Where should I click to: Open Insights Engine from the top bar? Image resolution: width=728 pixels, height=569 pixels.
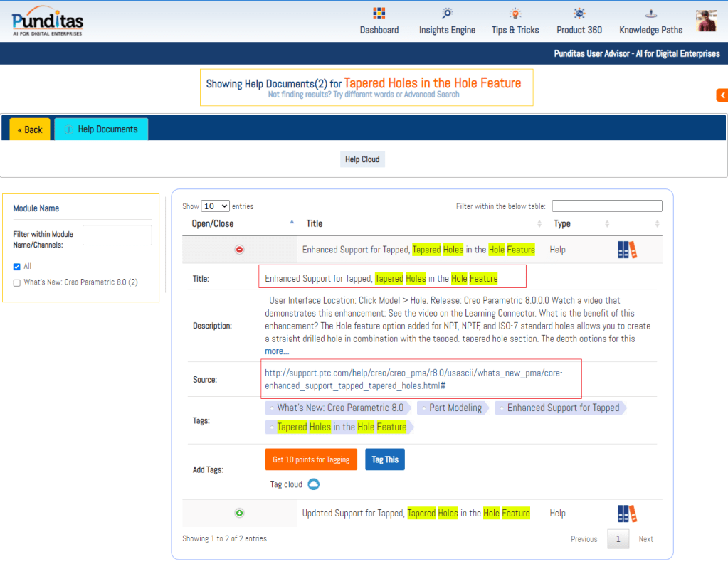[447, 14]
